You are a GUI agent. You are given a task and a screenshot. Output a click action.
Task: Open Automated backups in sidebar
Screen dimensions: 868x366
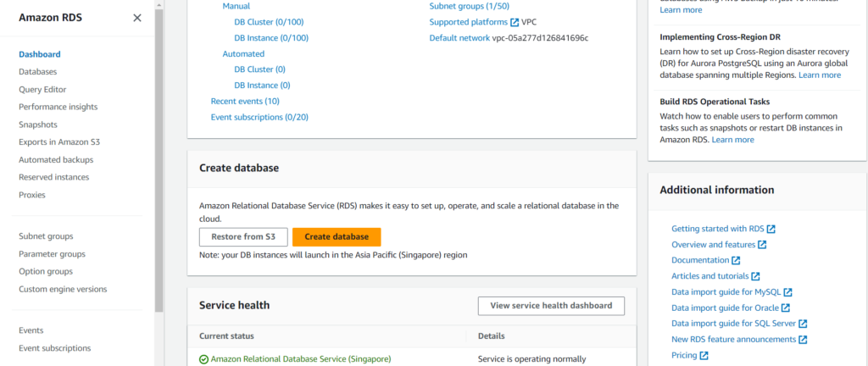coord(56,160)
